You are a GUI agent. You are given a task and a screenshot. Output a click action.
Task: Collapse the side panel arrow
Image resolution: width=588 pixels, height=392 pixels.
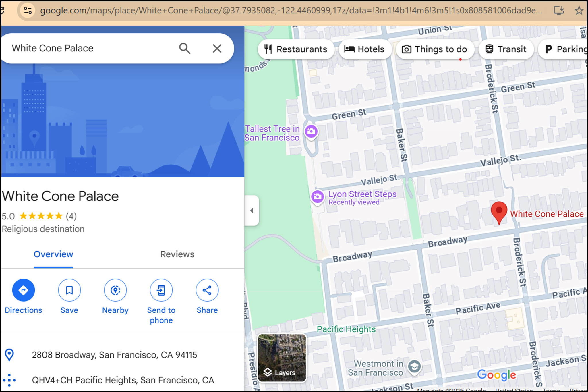(252, 211)
